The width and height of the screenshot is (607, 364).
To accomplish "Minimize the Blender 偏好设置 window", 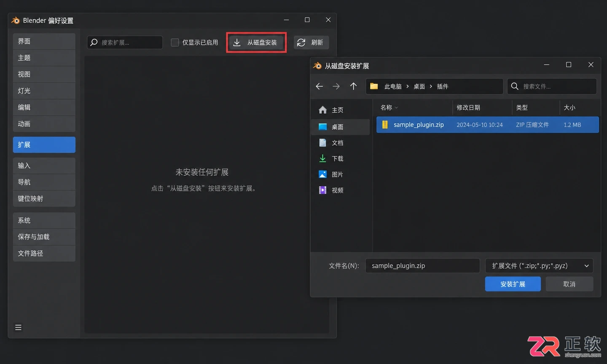I will point(286,20).
